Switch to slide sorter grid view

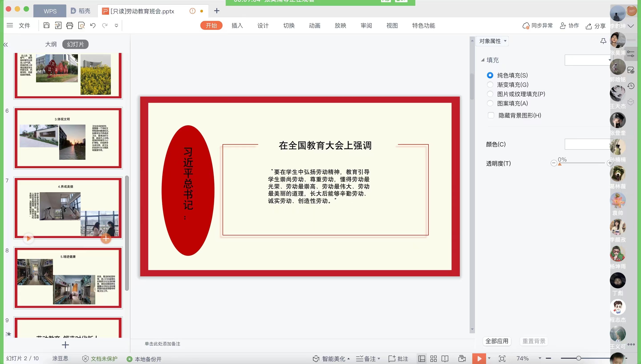[433, 358]
